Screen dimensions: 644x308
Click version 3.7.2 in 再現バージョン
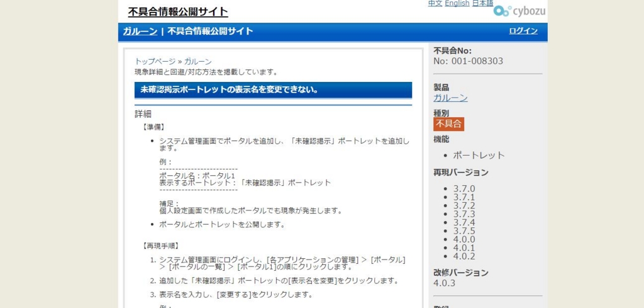point(464,205)
